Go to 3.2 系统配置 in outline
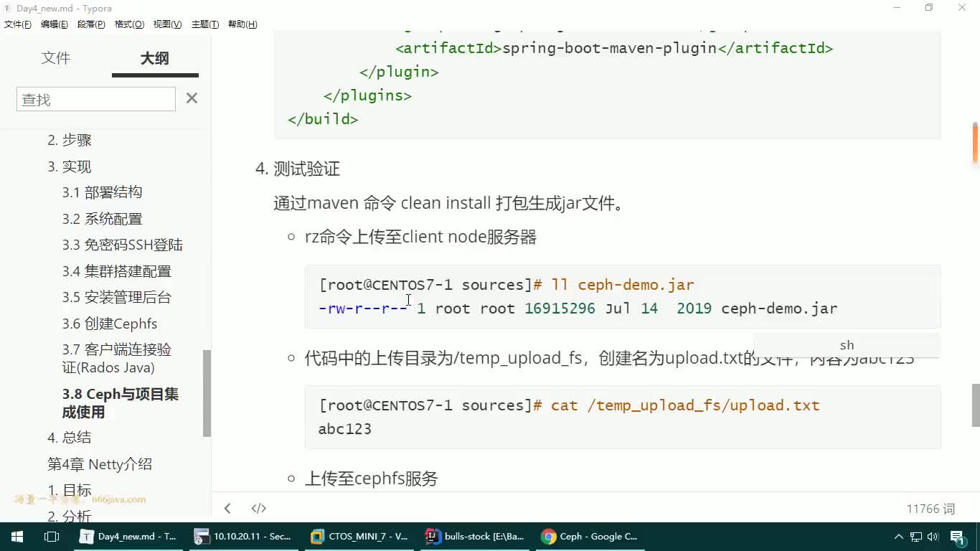 102,219
